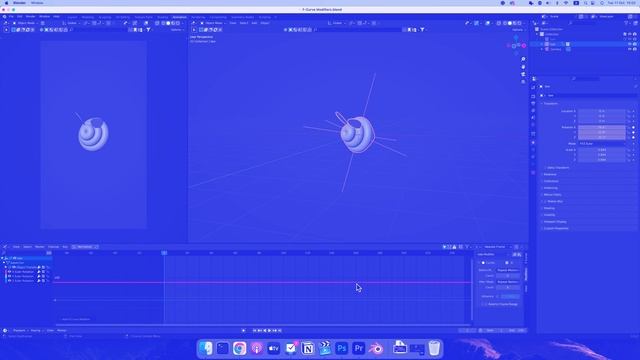Click the current frame marker in graph

click(x=164, y=253)
